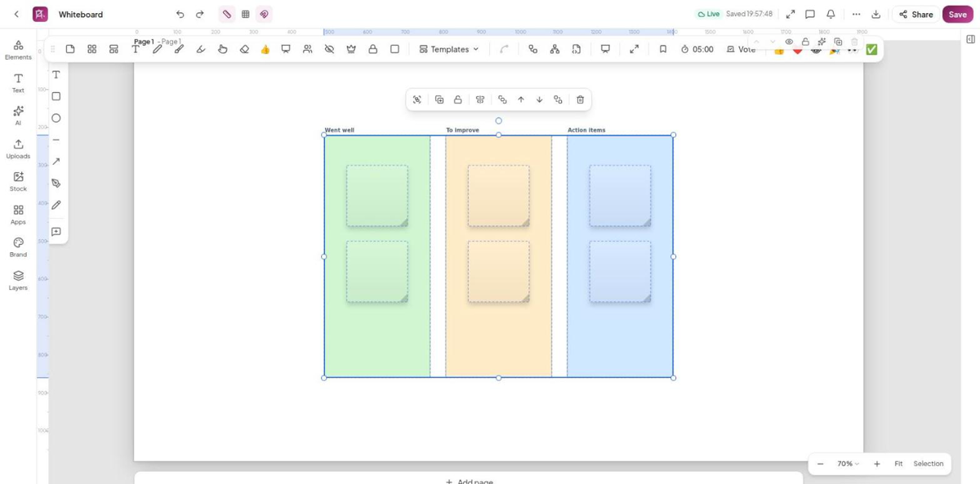Send selection backward with down arrow

pos(540,100)
